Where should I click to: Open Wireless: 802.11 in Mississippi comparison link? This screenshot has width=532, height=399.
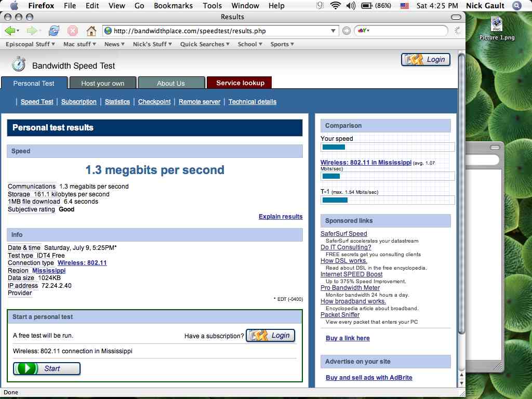point(366,163)
